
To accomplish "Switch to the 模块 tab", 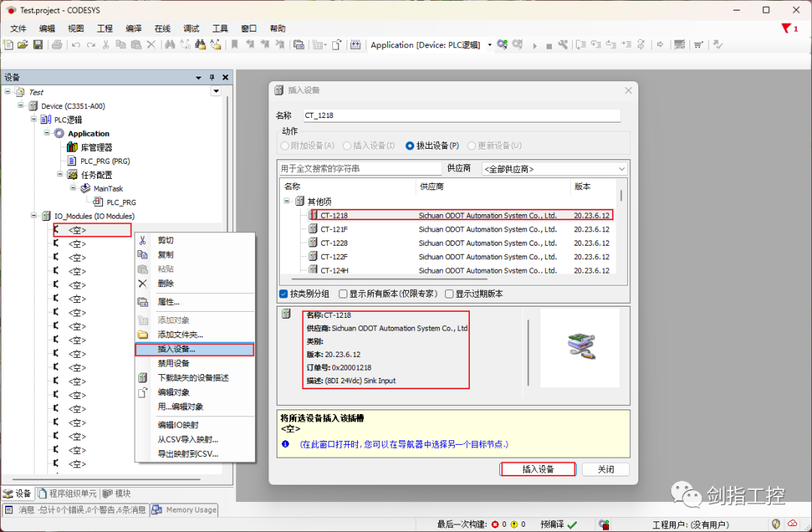I will pos(117,494).
